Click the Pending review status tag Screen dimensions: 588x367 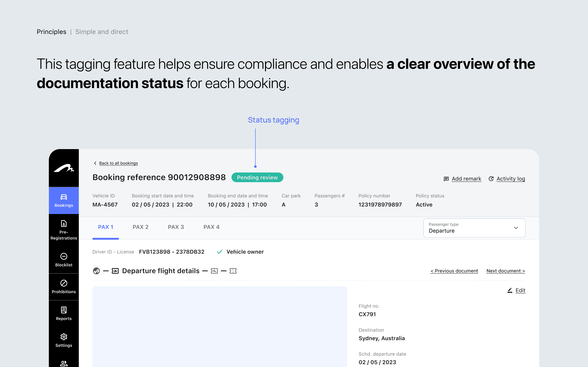click(x=257, y=178)
